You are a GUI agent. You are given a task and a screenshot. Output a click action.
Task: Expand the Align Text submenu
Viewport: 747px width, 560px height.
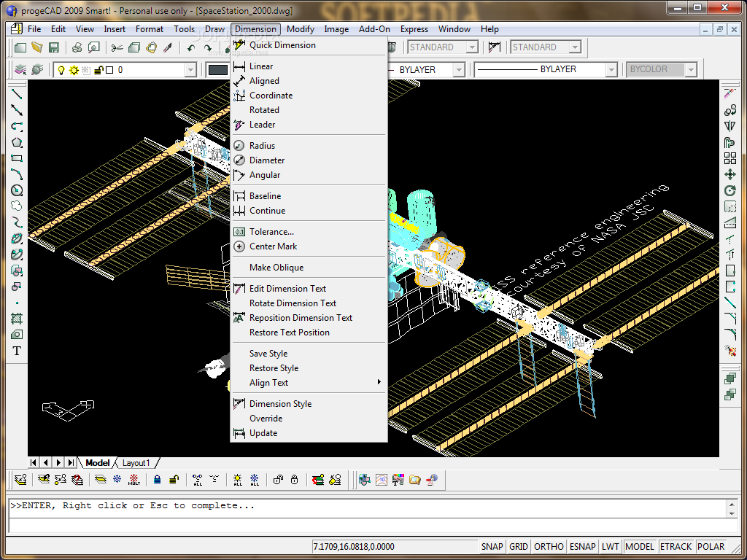pos(309,382)
